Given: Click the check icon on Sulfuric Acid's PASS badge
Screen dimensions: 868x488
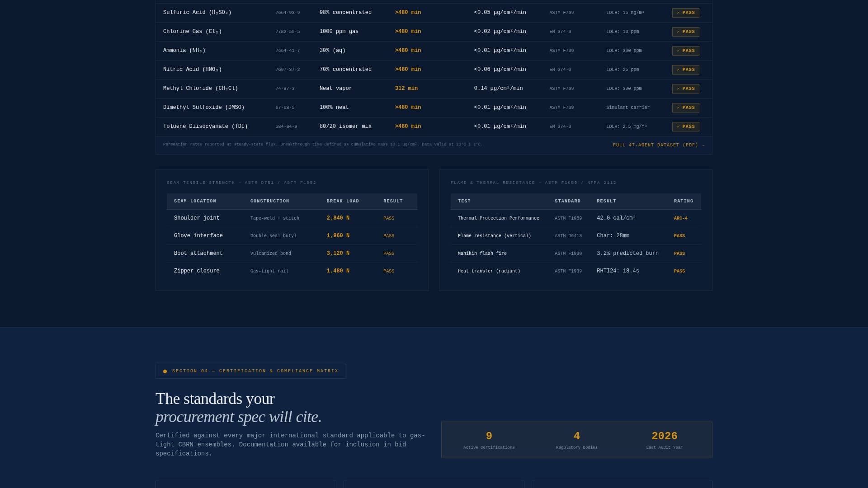Looking at the screenshot, I should (678, 13).
